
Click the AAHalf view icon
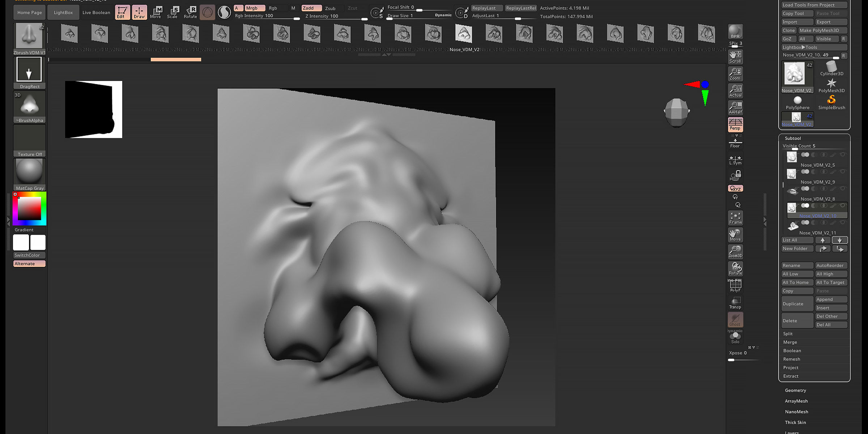735,107
